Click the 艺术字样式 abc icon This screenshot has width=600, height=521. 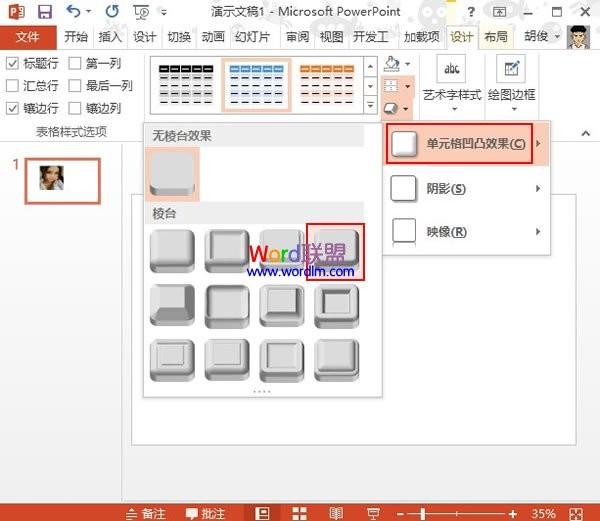[452, 69]
